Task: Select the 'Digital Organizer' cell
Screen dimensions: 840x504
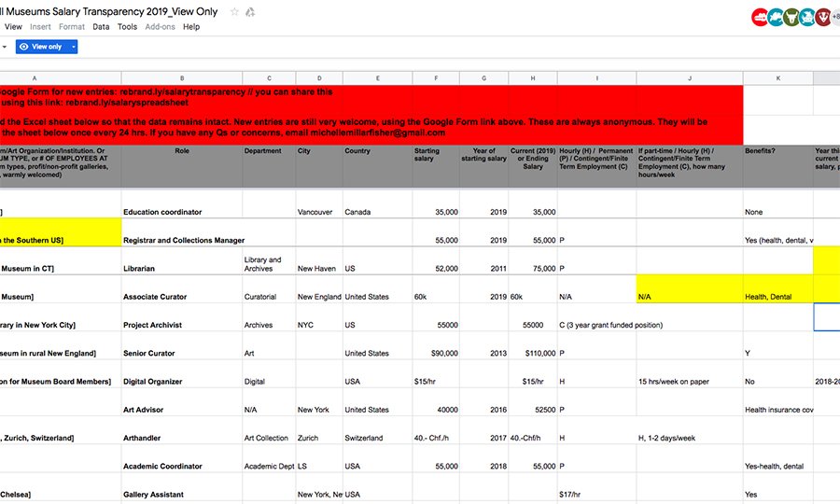Action: pos(182,374)
